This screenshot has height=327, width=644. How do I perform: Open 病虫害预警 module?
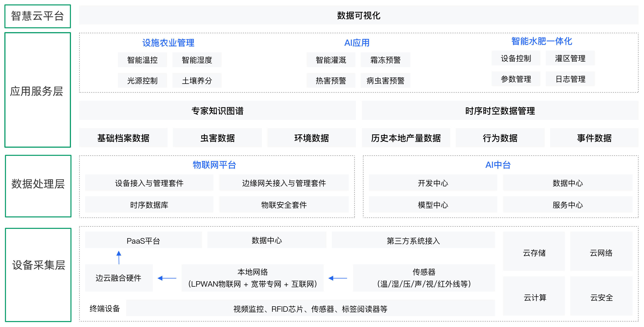pyautogui.click(x=386, y=81)
